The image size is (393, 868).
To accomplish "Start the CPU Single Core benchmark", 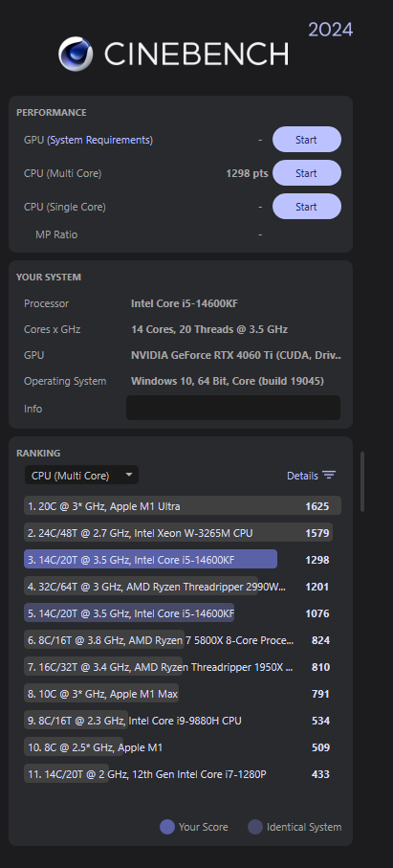I will [x=307, y=207].
